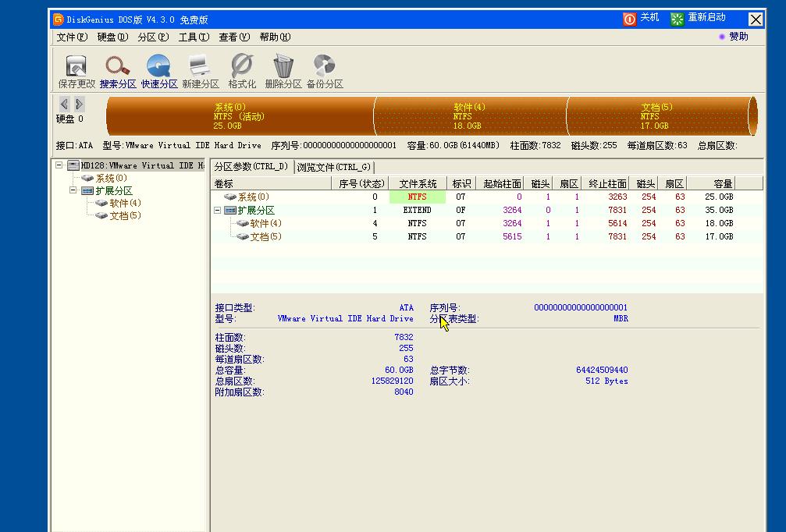Viewport: 786px width, 532px height.
Task: Click the 重新启动 restart icon
Action: point(677,19)
